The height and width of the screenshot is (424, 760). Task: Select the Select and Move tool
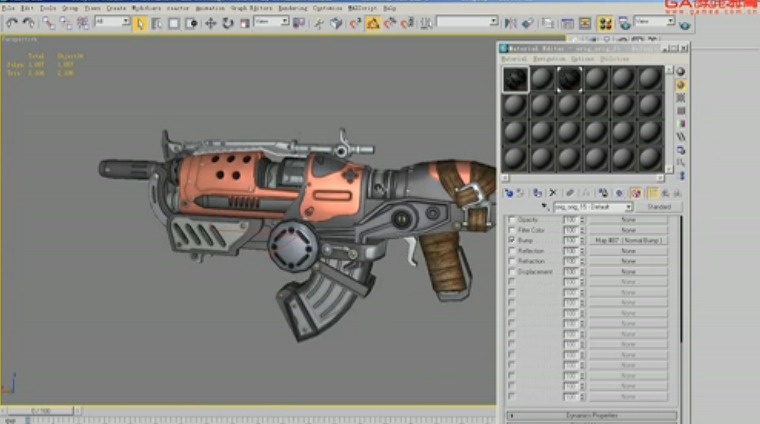point(210,23)
